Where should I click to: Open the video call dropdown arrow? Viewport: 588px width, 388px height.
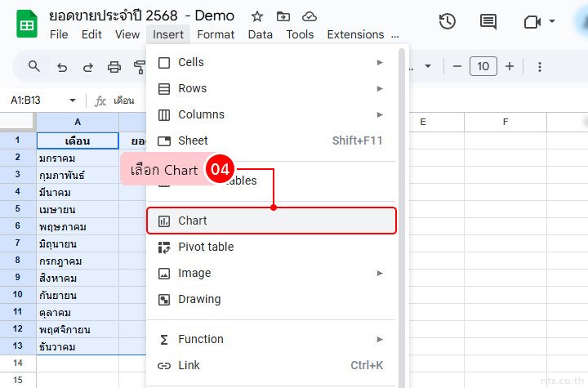coord(552,22)
